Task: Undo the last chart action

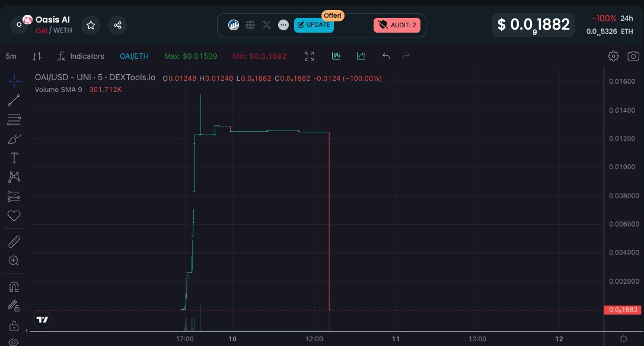Action: click(386, 56)
